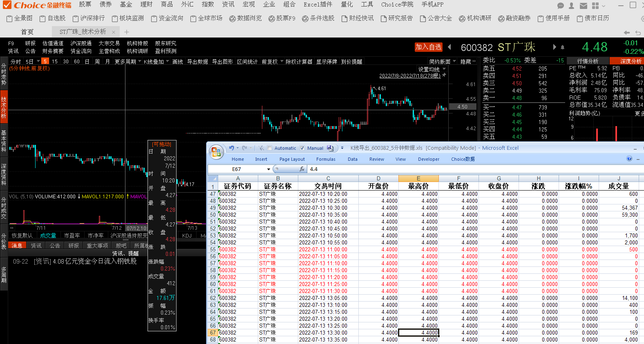
Task: Click the grid layout icon
Action: tap(595, 6)
